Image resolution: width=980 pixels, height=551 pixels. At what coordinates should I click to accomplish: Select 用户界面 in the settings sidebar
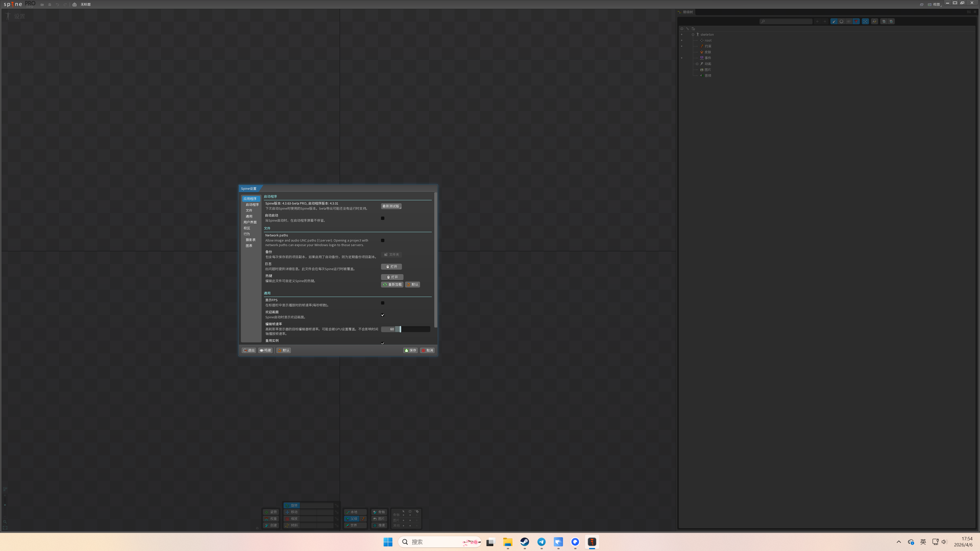(250, 222)
